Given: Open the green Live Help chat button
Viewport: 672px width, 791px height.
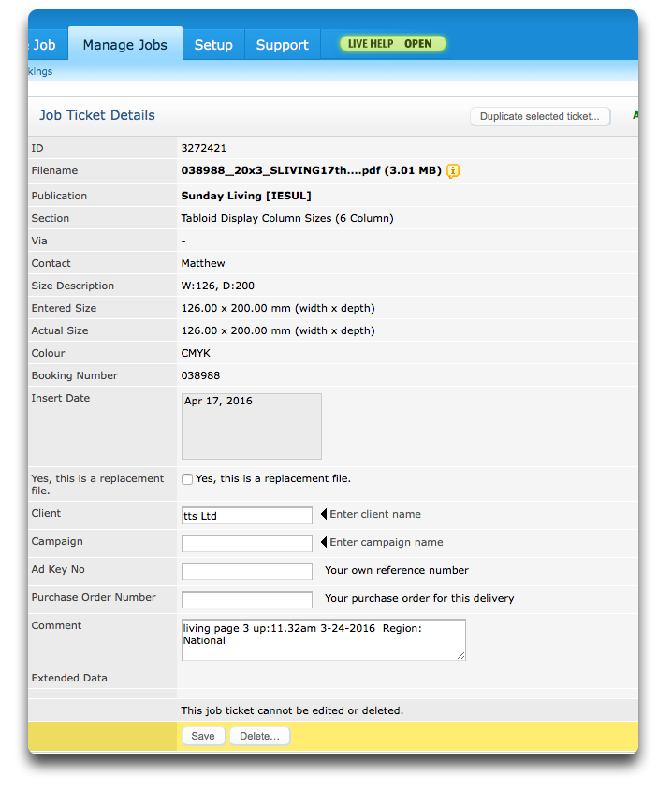Looking at the screenshot, I should tap(392, 44).
